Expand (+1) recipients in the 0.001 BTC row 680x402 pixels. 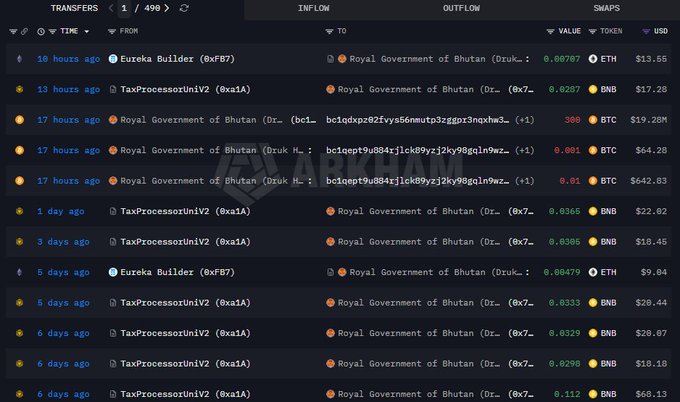click(x=524, y=150)
